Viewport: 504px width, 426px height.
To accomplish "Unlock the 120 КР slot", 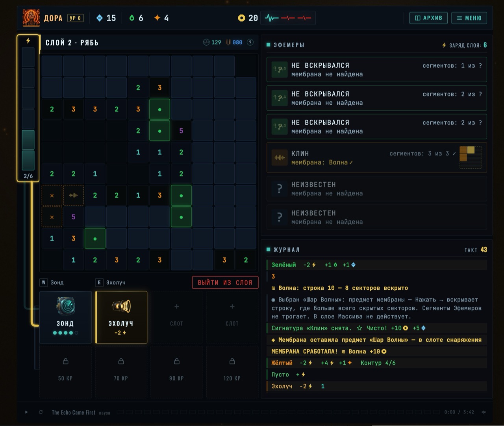I will (x=232, y=372).
